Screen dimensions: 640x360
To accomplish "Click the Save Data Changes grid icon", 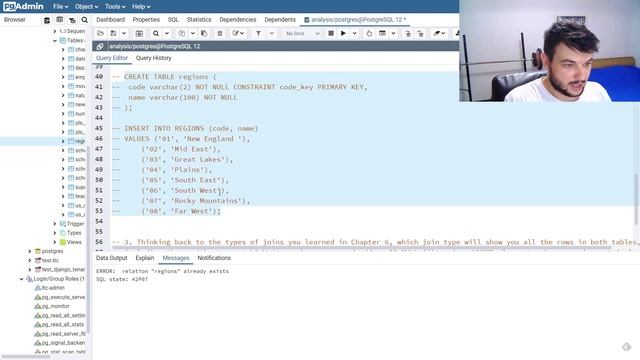I will click(x=139, y=33).
